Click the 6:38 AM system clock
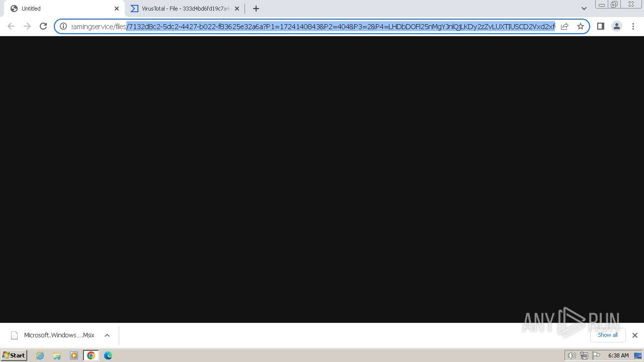Image resolution: width=644 pixels, height=362 pixels. [x=618, y=355]
